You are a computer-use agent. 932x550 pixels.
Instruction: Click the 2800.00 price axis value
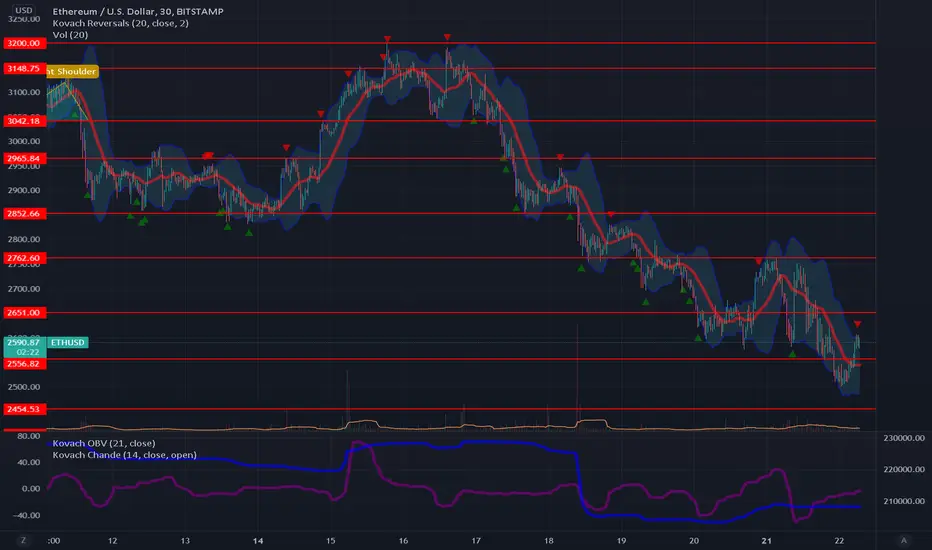[24, 239]
